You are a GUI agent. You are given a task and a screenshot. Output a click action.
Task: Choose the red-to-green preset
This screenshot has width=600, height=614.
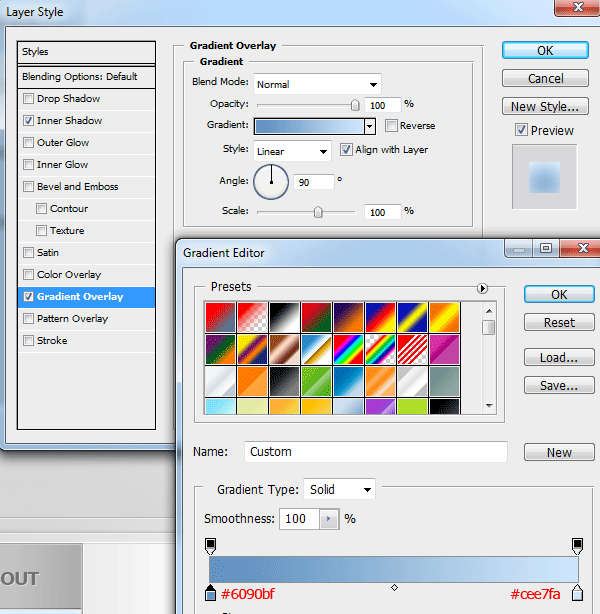(316, 318)
